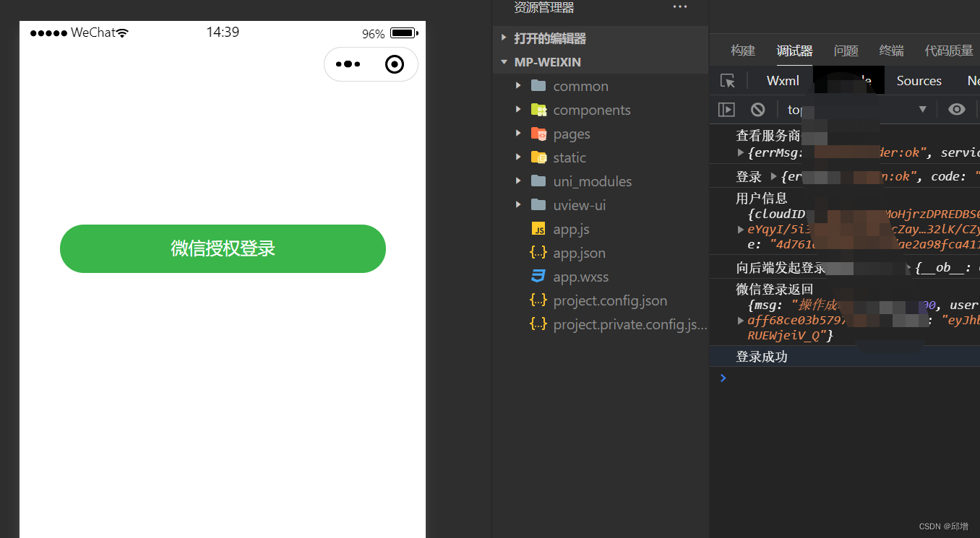Expand the 登录 log object arrow
Screen dimensions: 980x538
[x=774, y=176]
